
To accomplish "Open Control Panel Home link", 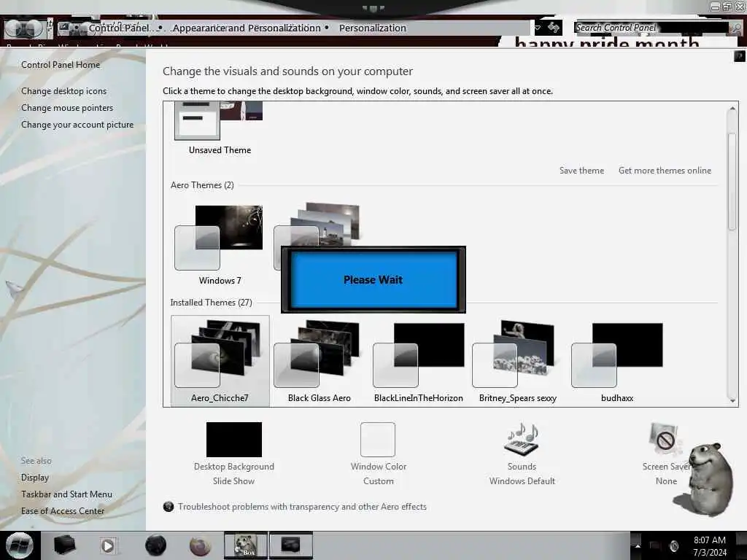I will tap(61, 65).
